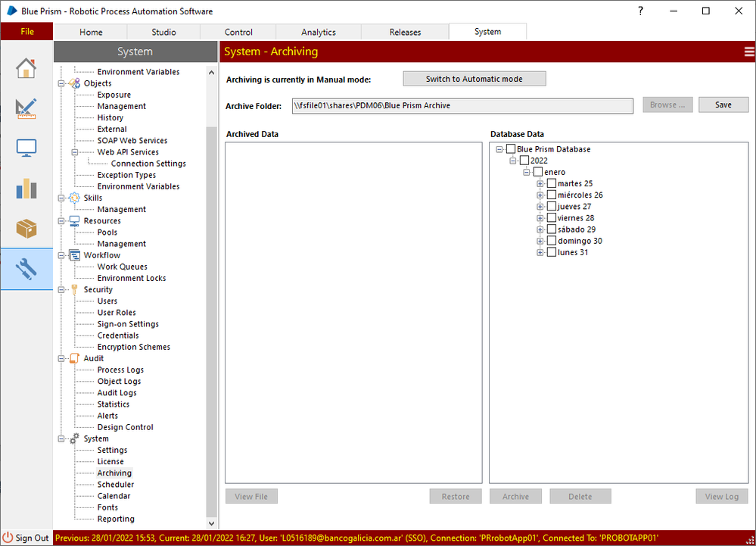Tick the viernes 28 checkbox

pos(552,218)
